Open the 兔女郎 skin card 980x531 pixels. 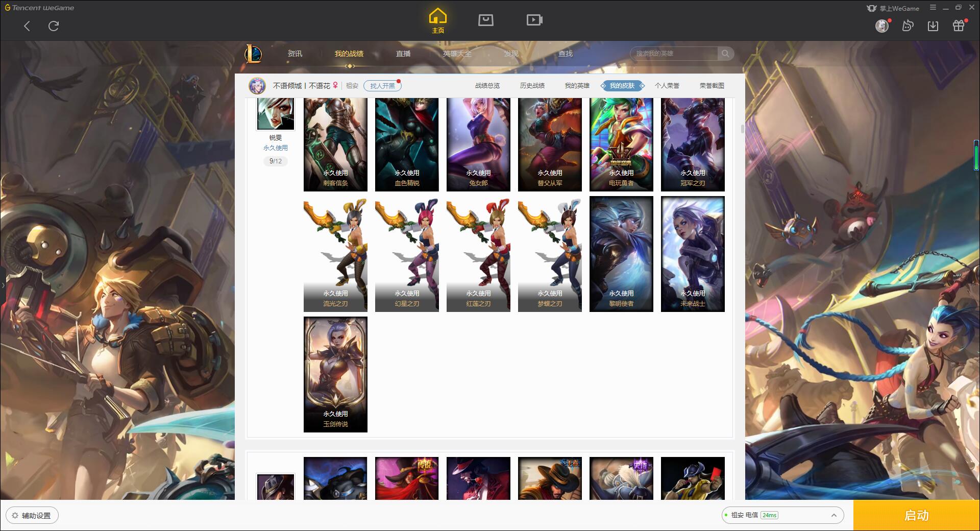coord(478,144)
